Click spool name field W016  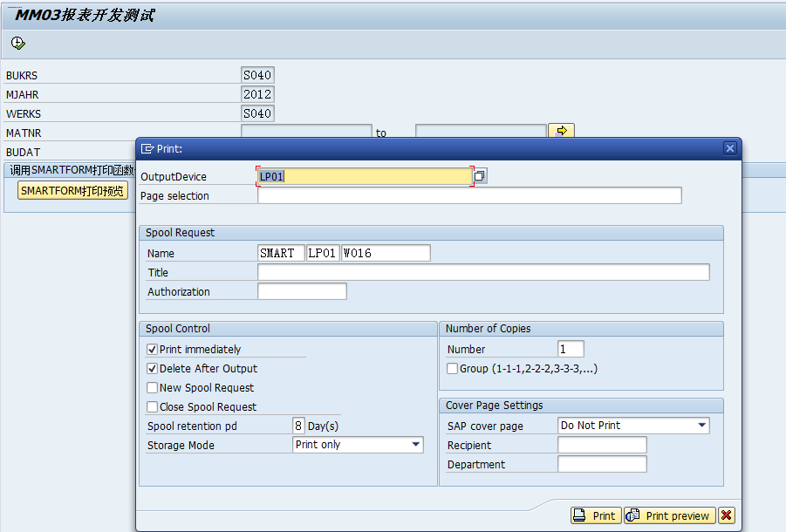pos(386,253)
